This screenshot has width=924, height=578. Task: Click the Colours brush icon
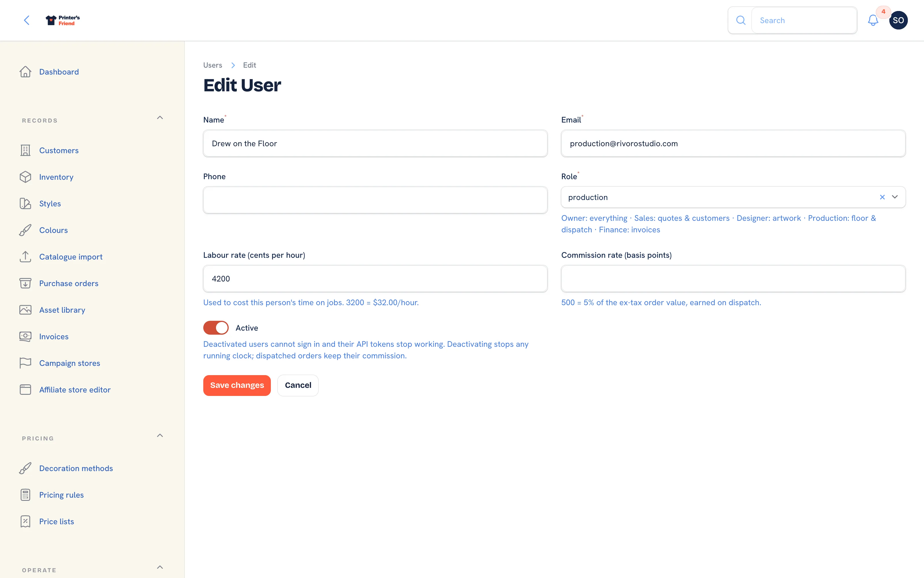click(x=25, y=230)
